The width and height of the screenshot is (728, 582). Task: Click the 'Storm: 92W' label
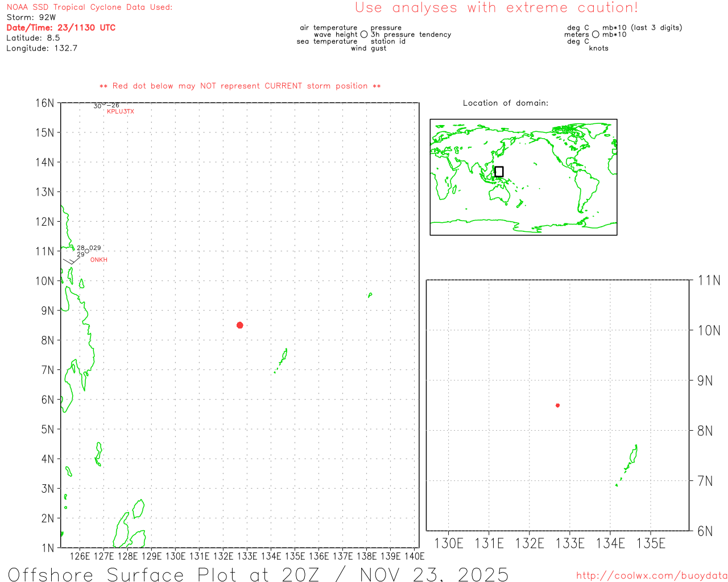[31, 18]
